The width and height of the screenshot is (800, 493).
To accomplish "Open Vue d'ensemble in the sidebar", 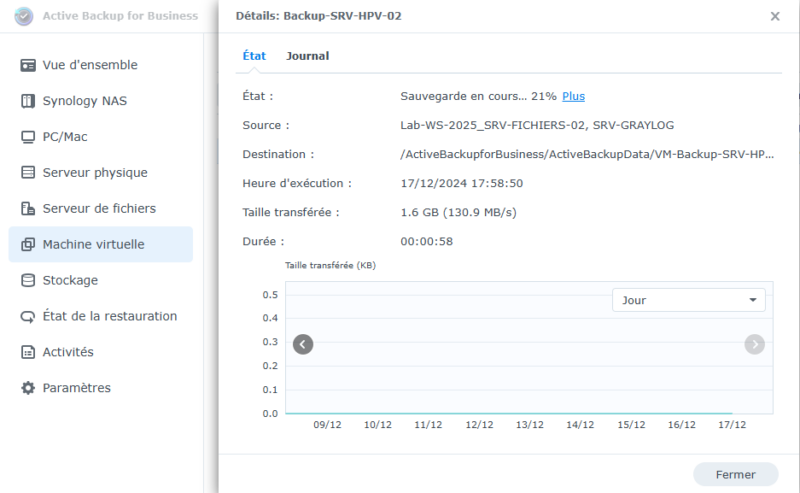I will point(101,65).
